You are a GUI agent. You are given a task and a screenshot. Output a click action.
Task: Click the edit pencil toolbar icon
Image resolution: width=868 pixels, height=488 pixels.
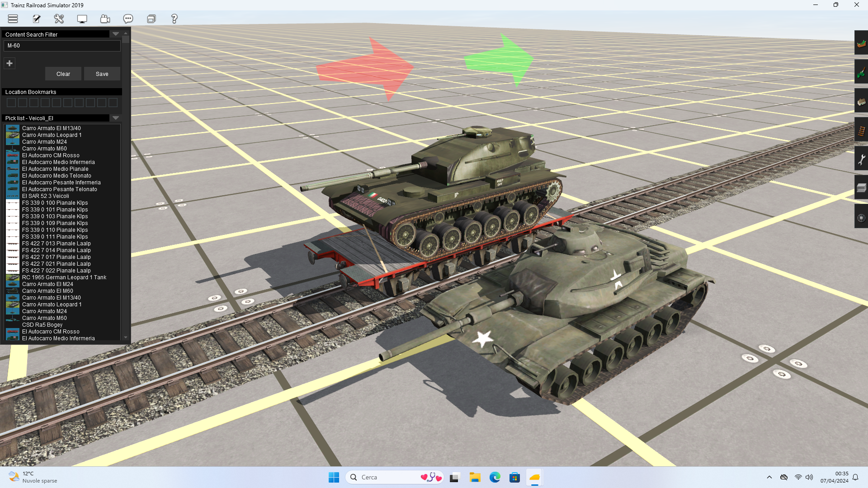37,19
